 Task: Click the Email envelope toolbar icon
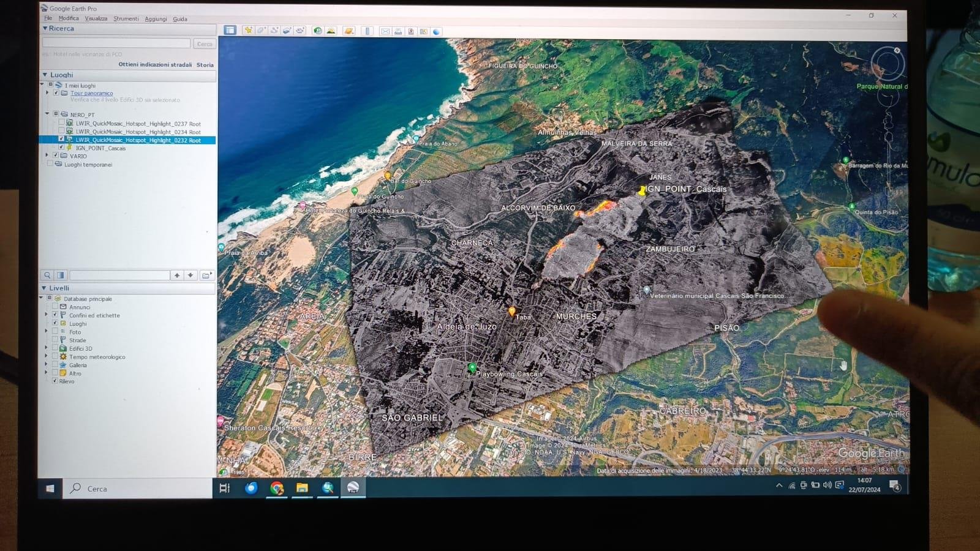pos(385,31)
